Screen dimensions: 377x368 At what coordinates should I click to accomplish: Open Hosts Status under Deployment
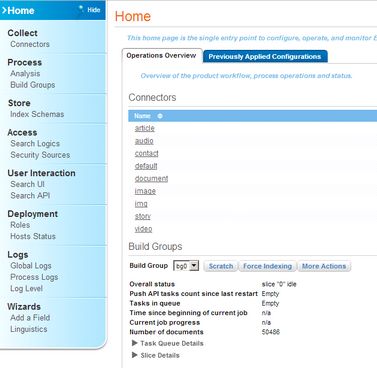click(x=33, y=236)
